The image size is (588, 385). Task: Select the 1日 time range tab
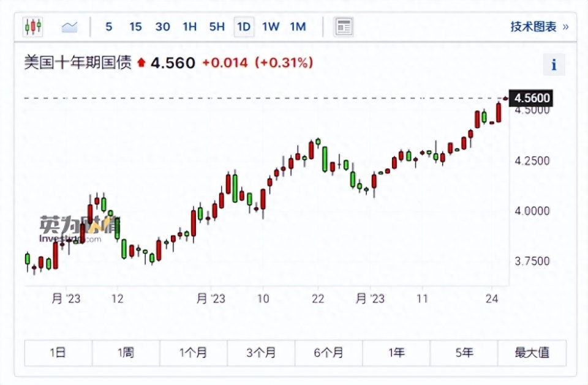(58, 353)
